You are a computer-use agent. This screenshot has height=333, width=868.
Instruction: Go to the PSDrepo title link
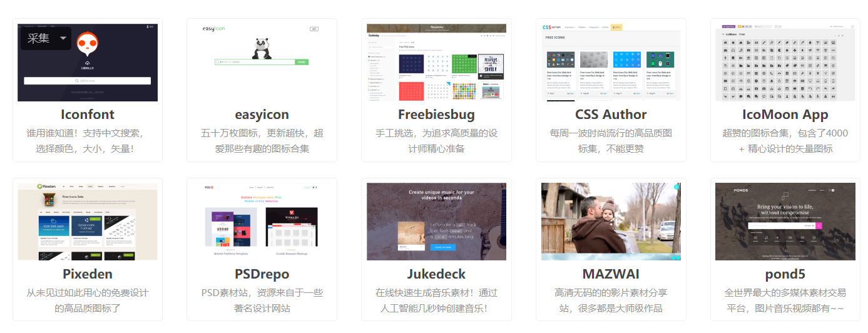pyautogui.click(x=262, y=274)
